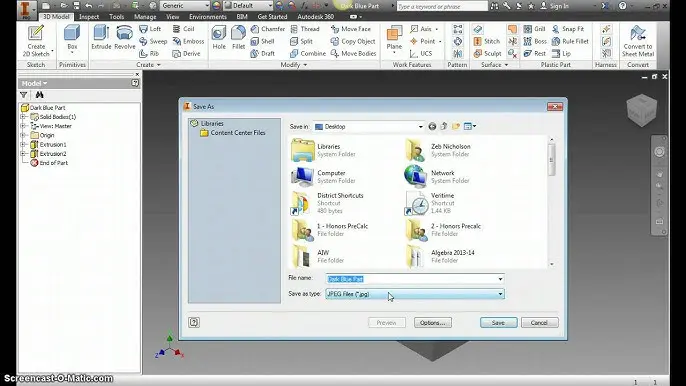Activate the Extrude tool
The image size is (686, 386).
(x=101, y=37)
